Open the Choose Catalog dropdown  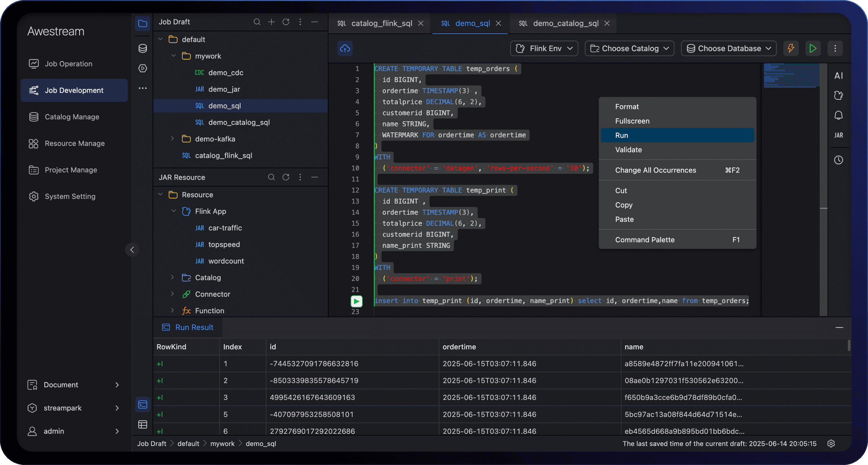[629, 49]
